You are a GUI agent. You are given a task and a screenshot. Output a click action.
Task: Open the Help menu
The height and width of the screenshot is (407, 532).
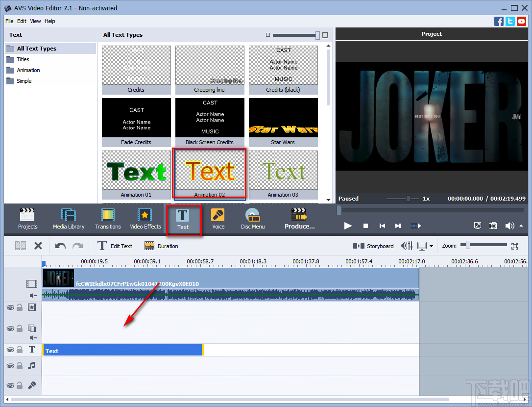49,21
